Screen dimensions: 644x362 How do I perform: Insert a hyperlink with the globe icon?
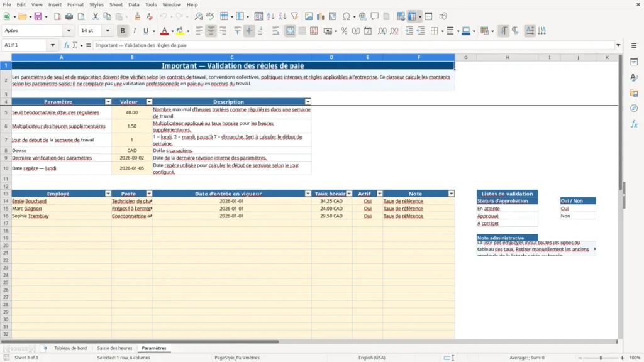tap(363, 16)
